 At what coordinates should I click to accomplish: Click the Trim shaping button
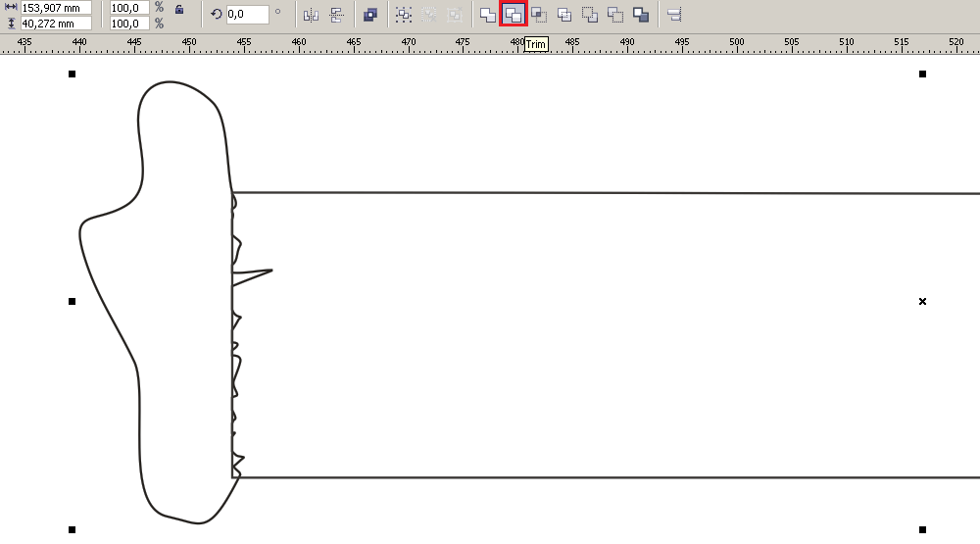coord(514,15)
